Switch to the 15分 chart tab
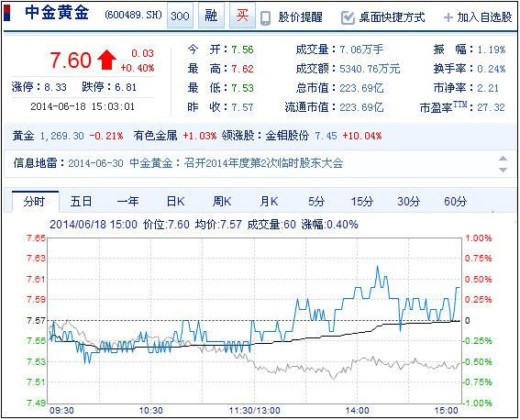The image size is (520, 420). click(362, 202)
